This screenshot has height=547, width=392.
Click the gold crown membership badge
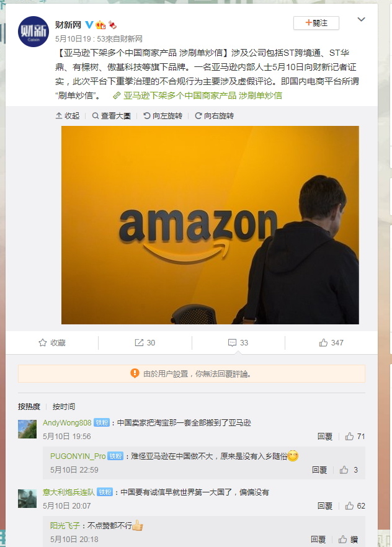click(x=100, y=25)
